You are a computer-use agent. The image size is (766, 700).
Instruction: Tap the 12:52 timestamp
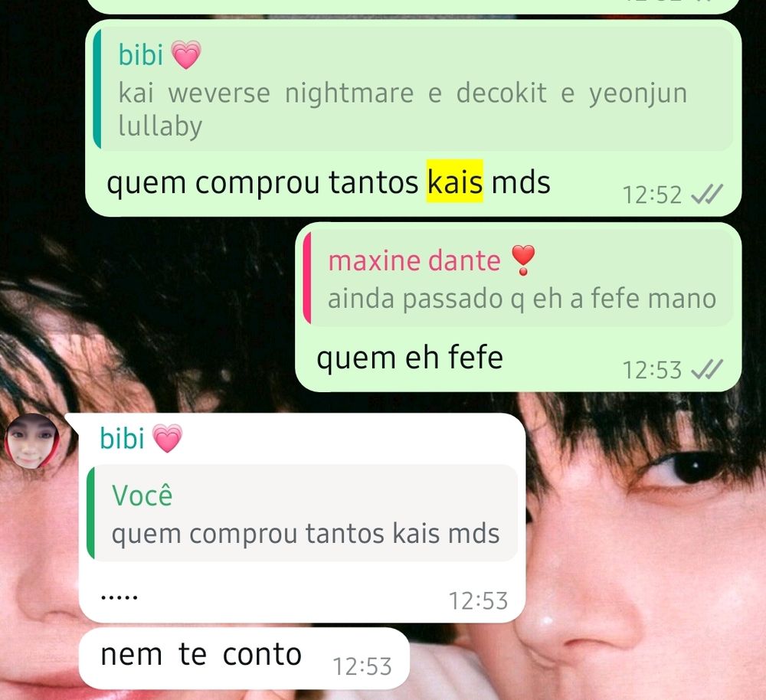click(652, 195)
